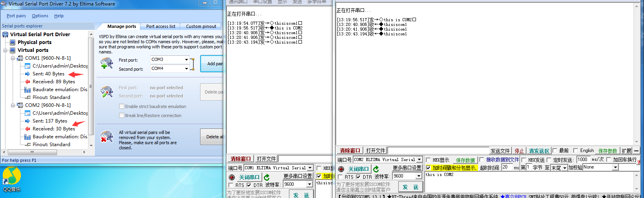The image size is (644, 198).
Task: Click the add pair connector icon with green plus
Action: tap(107, 63)
